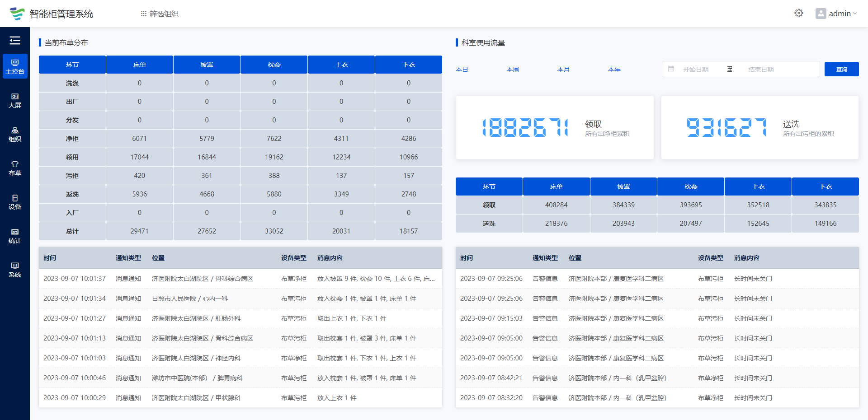
Task: Click the app logo in header
Action: (17, 14)
